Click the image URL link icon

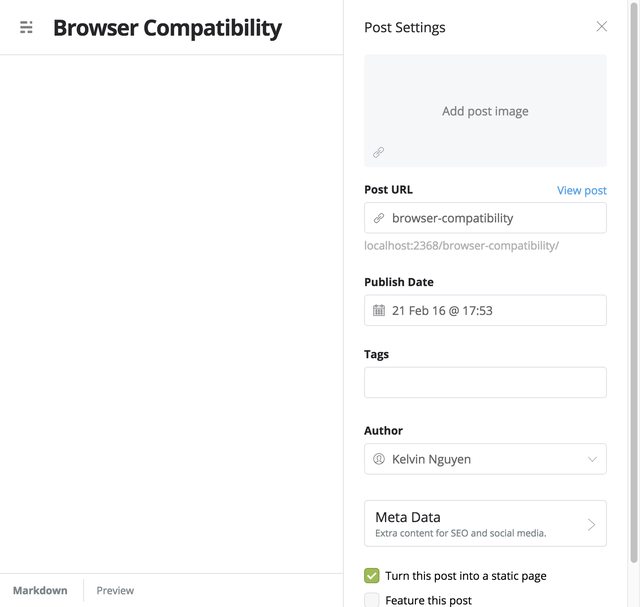(x=378, y=153)
